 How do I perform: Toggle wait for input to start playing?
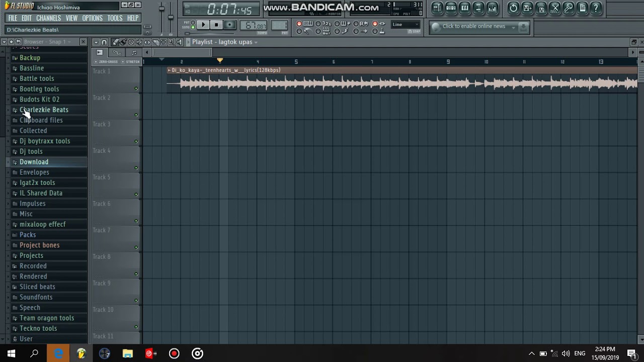tap(318, 31)
